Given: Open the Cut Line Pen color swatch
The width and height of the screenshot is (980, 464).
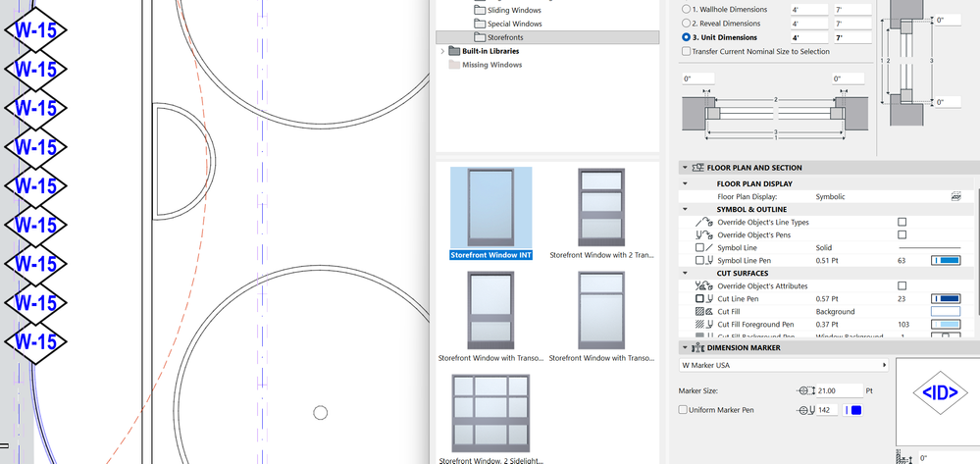Looking at the screenshot, I should 946,299.
